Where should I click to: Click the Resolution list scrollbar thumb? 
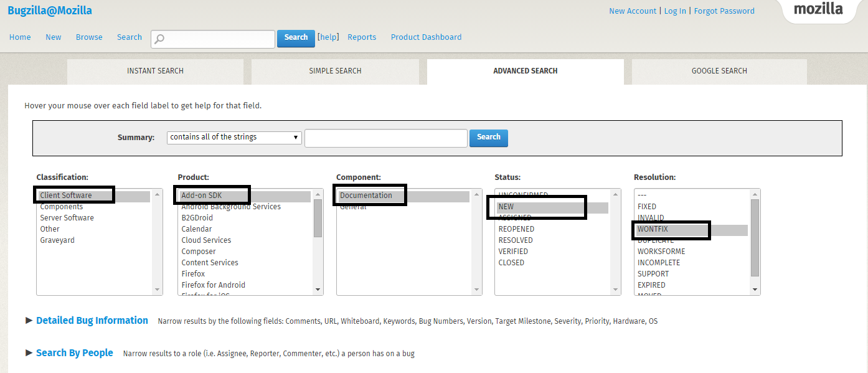755,237
